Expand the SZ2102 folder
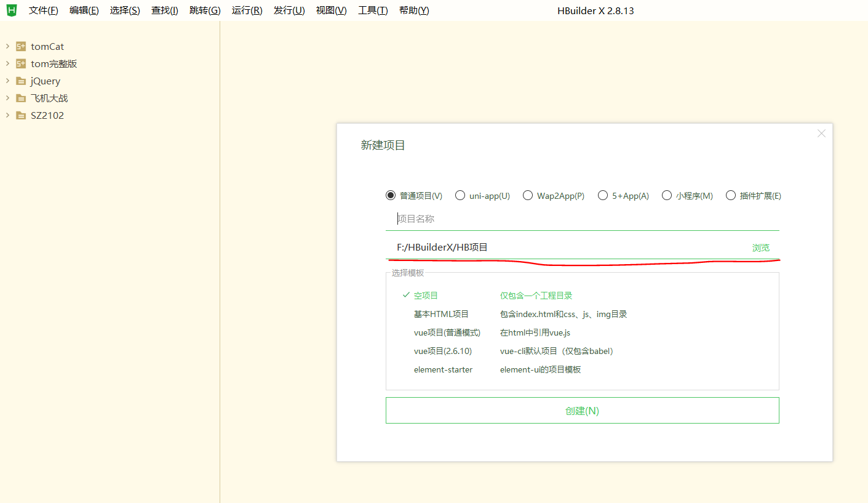 coord(7,115)
